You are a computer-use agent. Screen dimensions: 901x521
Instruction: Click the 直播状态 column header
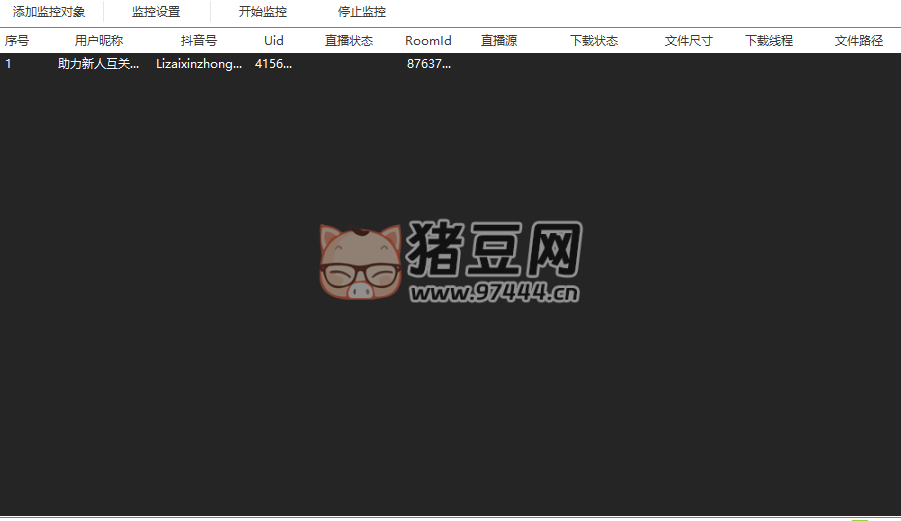(349, 41)
